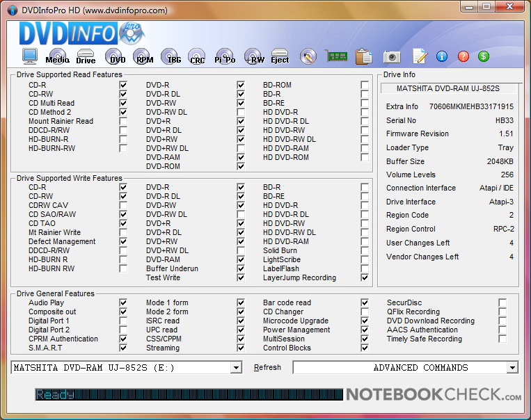Toggle BD-ROM read checkbox
The image size is (531, 420).
[365, 85]
